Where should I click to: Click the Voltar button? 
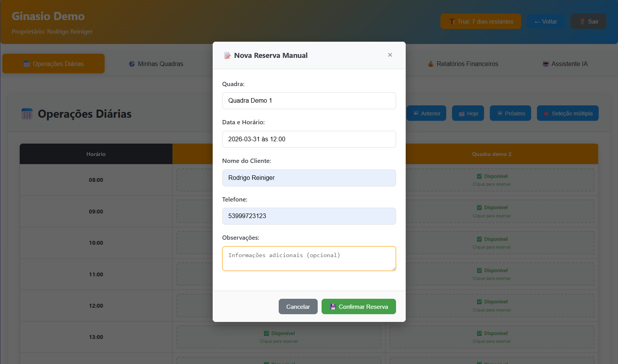[545, 22]
